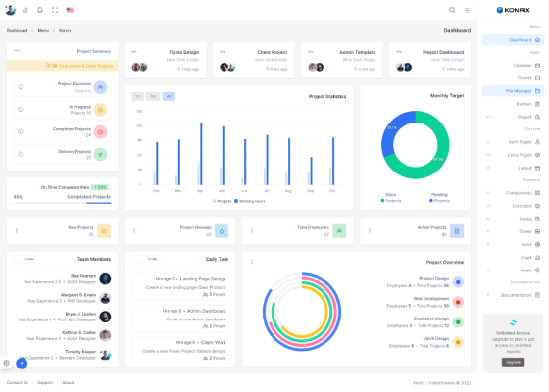Toggle dark mode moon icon
The height and width of the screenshot is (392, 549).
point(25,10)
